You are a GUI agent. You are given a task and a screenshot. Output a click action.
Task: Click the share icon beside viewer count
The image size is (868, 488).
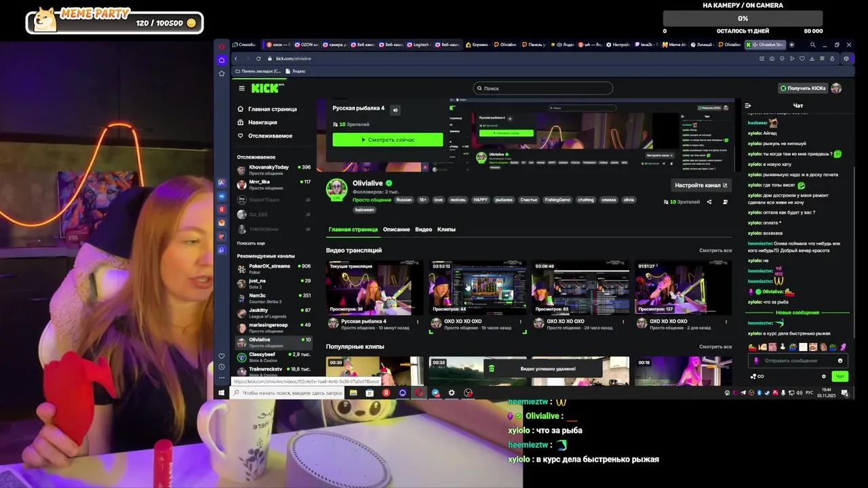[709, 202]
